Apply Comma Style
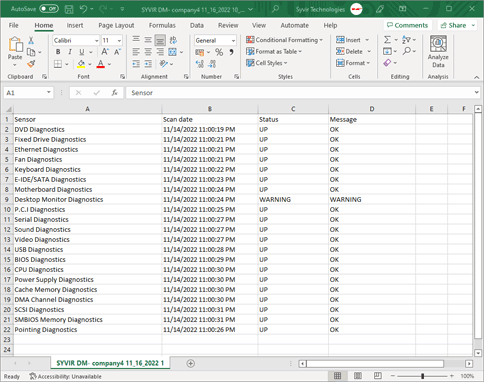484x382 pixels. pos(231,52)
